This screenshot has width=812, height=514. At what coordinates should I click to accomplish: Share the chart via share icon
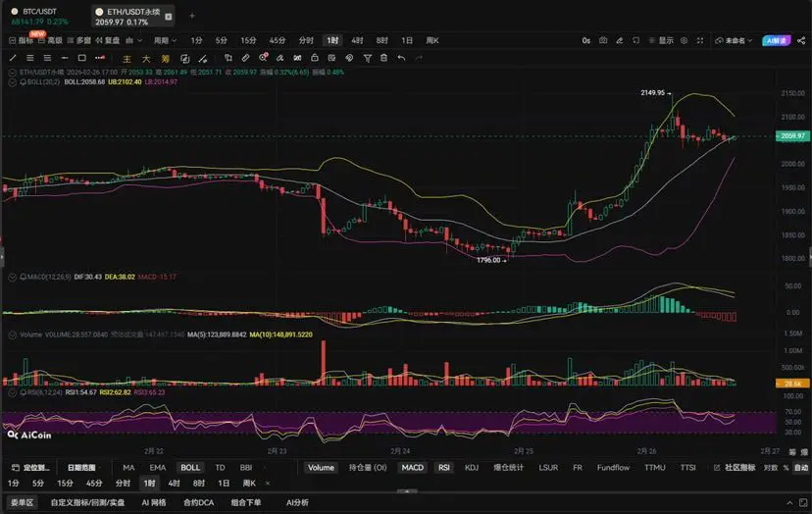tap(801, 40)
